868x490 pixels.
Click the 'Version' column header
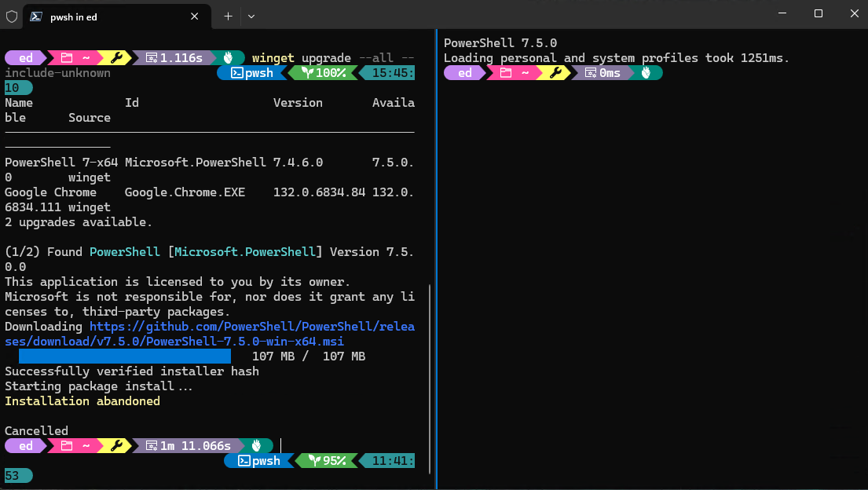click(298, 102)
